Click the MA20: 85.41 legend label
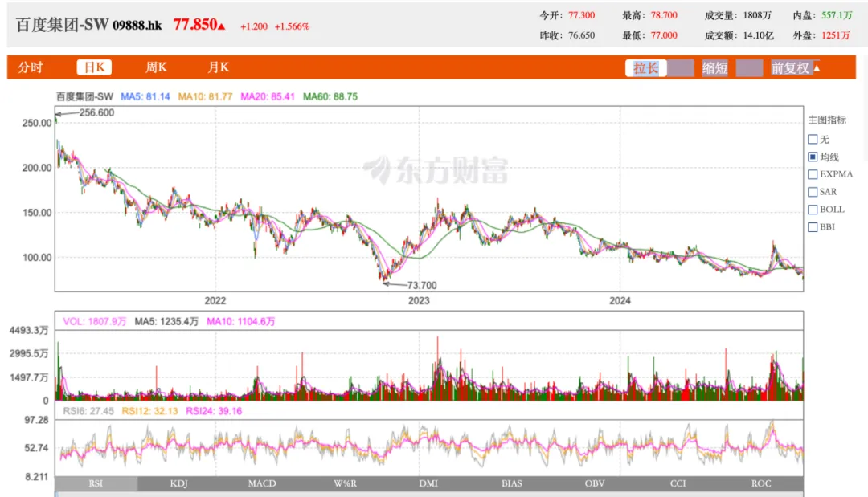868x497 pixels. tap(268, 96)
